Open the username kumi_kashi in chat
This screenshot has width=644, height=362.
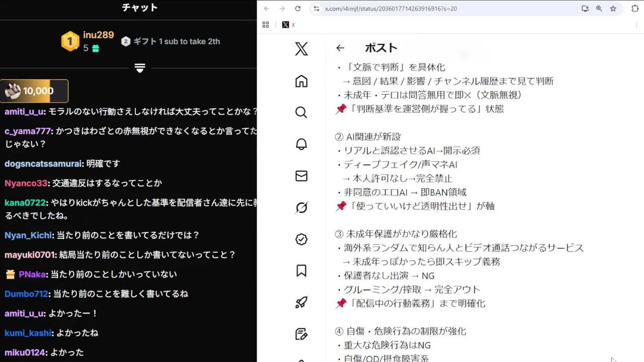pyautogui.click(x=28, y=333)
